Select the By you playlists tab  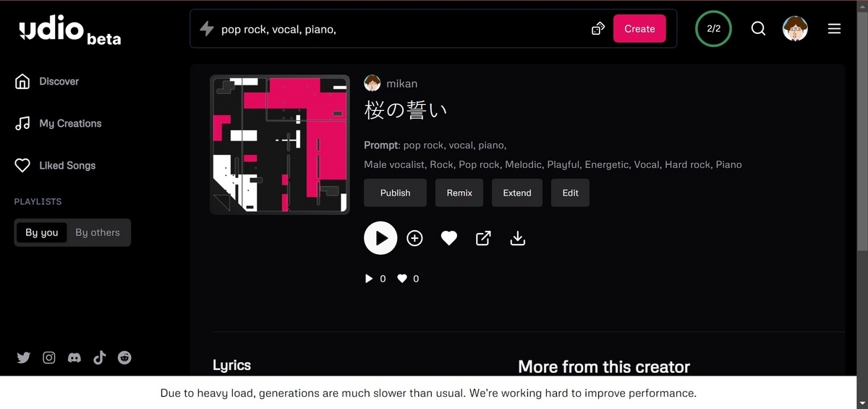tap(42, 232)
